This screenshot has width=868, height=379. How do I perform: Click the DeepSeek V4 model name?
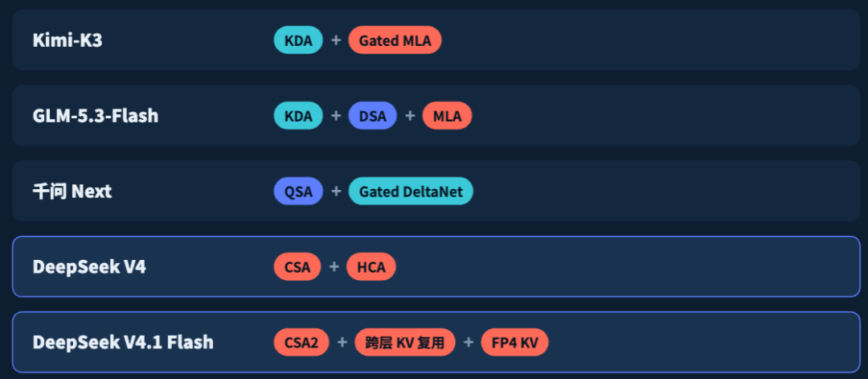[89, 267]
